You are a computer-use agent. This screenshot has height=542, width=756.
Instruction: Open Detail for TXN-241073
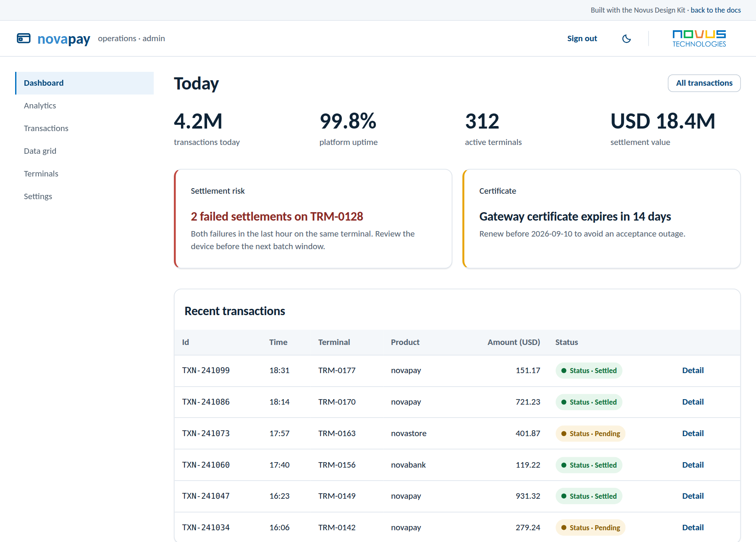[693, 434]
